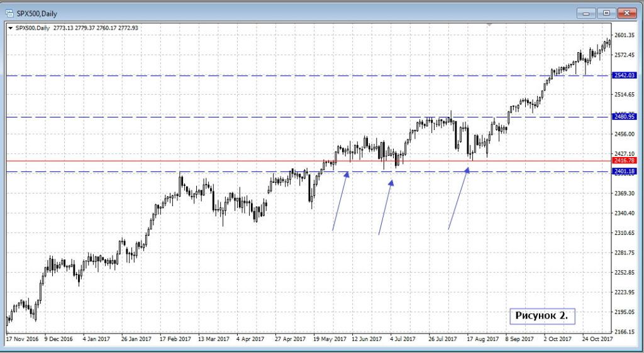This screenshot has height=353, width=644.
Task: Select the leftmost blue arrow object
Action: [340, 200]
